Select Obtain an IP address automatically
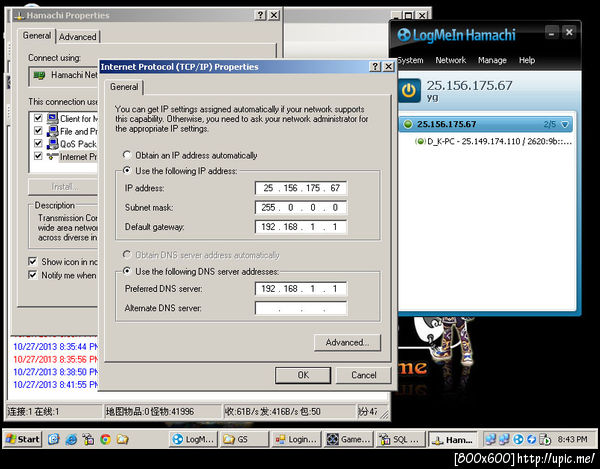 tap(127, 155)
